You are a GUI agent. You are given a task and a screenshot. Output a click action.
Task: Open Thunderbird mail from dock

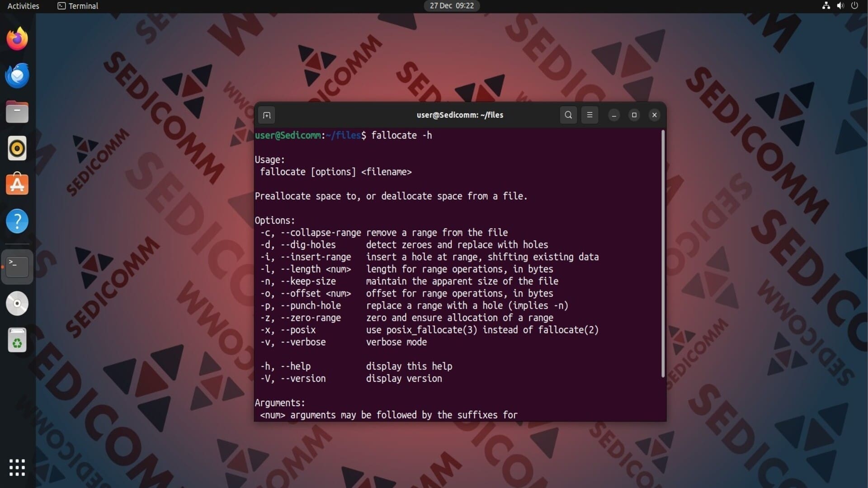tap(17, 75)
